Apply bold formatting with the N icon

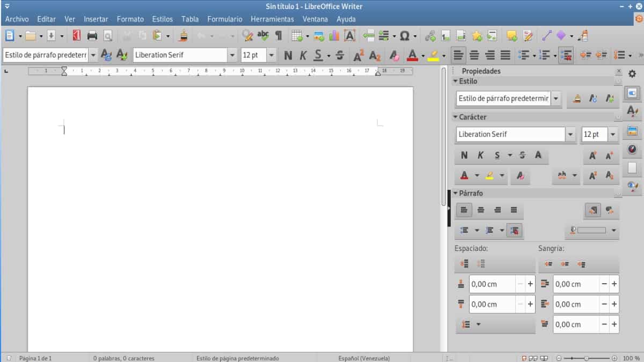288,55
